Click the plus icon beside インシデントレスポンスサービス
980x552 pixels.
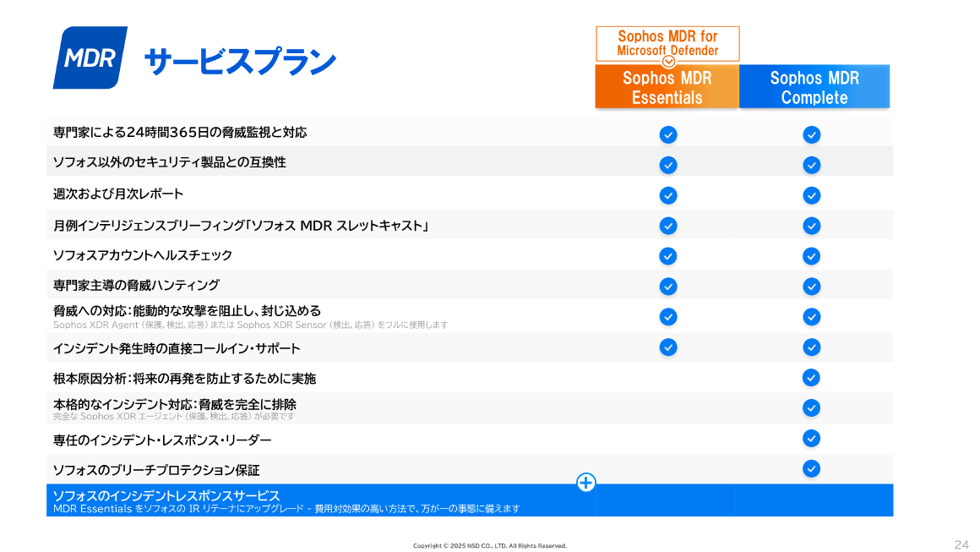coord(585,483)
